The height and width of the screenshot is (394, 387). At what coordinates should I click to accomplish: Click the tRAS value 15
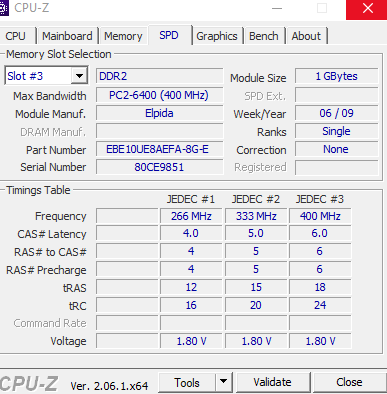[x=256, y=287]
